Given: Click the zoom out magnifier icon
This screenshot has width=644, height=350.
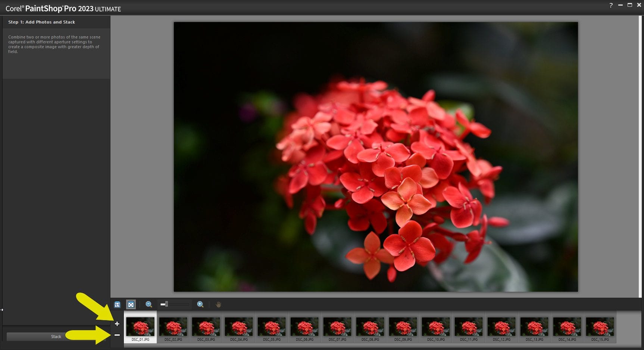Looking at the screenshot, I should click(x=149, y=304).
